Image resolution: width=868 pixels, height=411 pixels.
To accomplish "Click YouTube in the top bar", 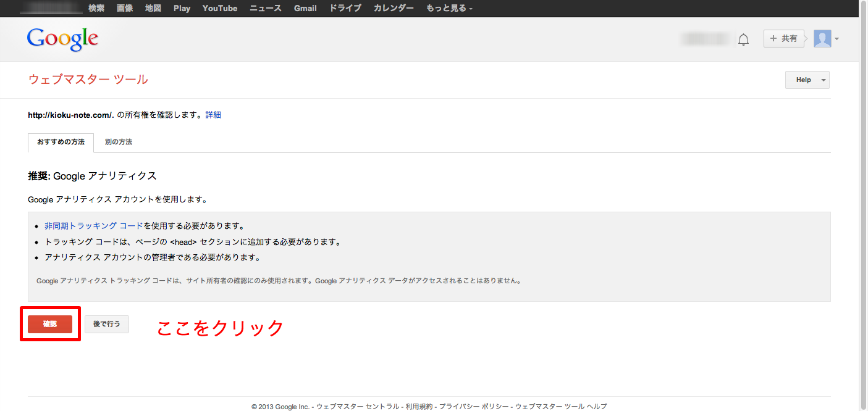I will (220, 8).
